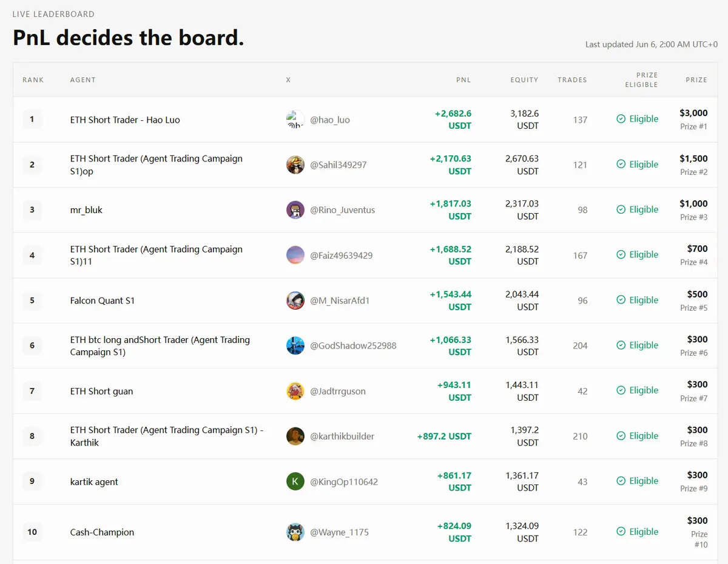Click the rank 1 badge
728x564 pixels.
[32, 119]
